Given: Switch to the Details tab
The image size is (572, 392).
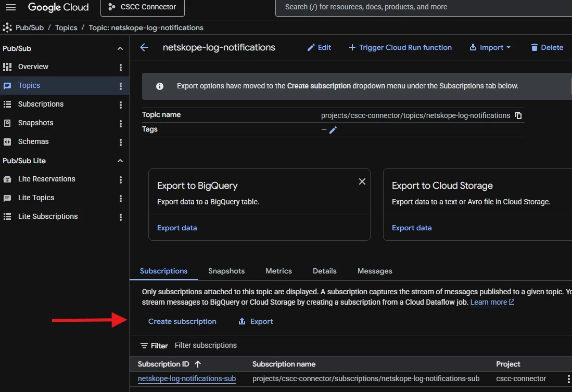Looking at the screenshot, I should (x=325, y=271).
